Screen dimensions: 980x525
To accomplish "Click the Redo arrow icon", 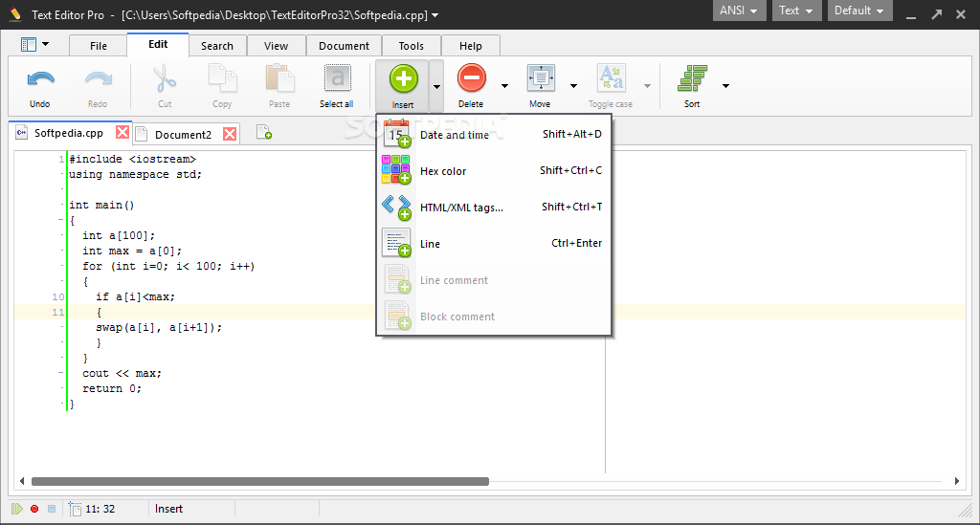I will point(99,79).
